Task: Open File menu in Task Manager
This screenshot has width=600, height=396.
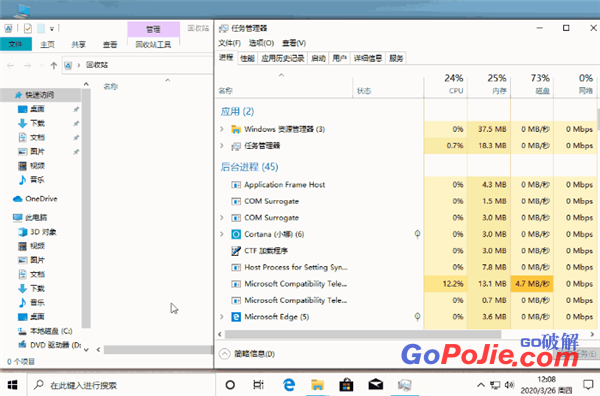Action: pos(230,43)
